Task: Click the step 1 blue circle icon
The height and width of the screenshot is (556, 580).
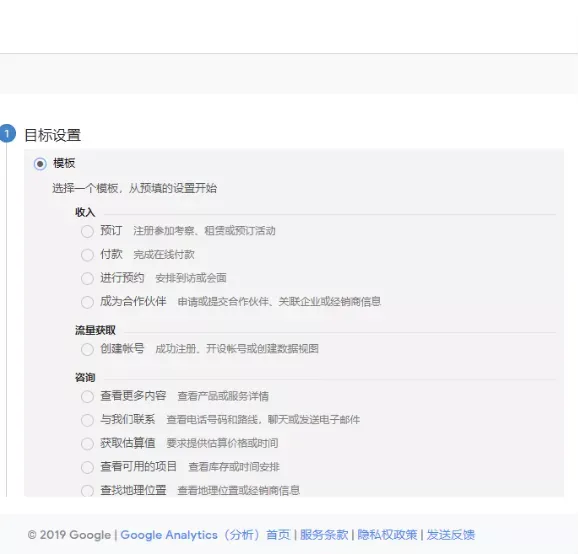Action: point(7,134)
